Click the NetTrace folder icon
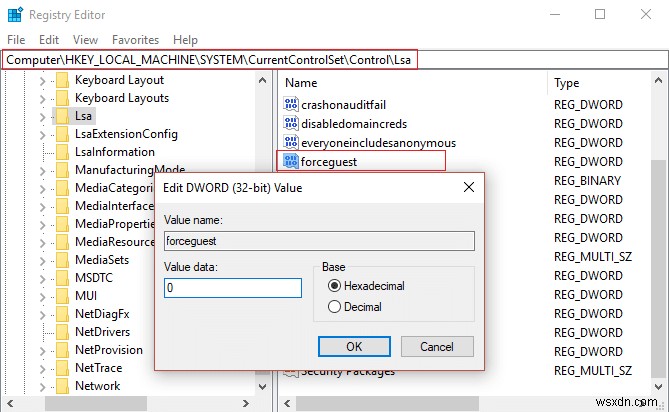Image resolution: width=669 pixels, height=412 pixels. tap(62, 368)
